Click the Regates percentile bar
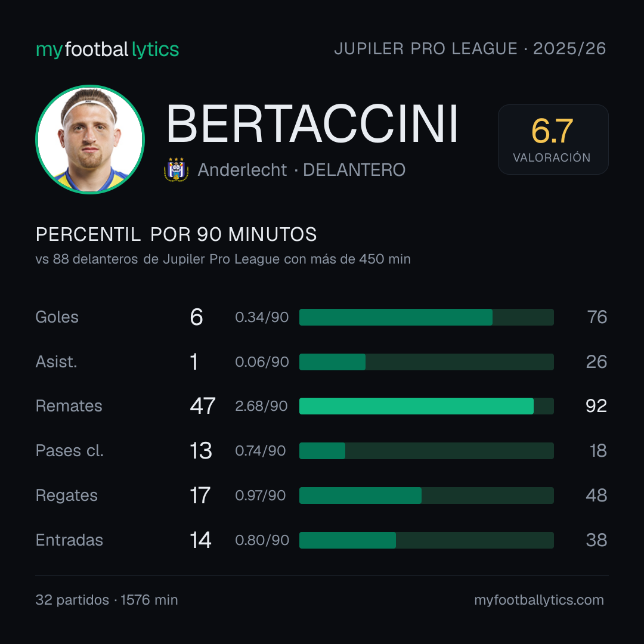Viewport: 644px width, 644px height. [426, 496]
